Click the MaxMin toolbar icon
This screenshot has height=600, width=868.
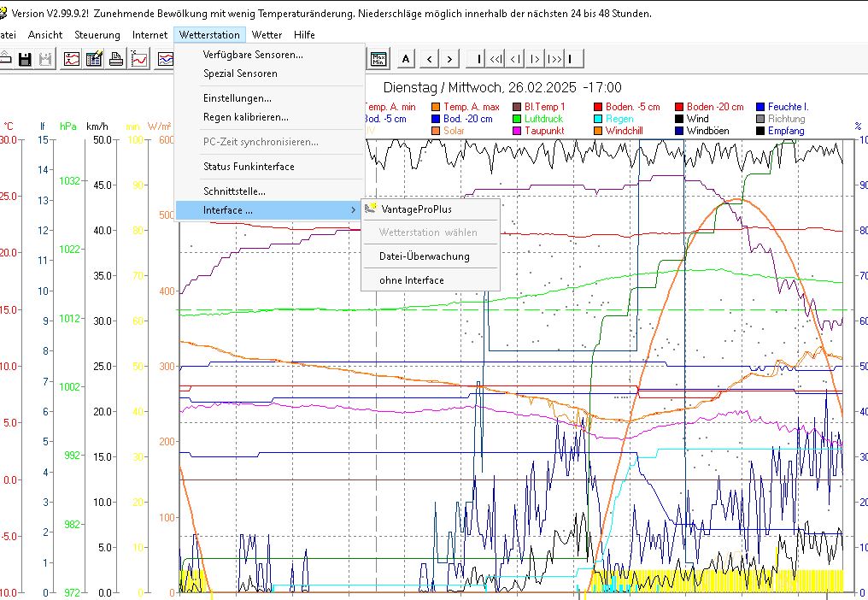[x=378, y=59]
